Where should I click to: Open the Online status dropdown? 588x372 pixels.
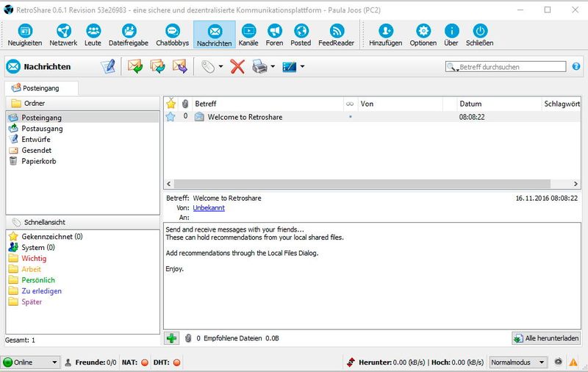click(30, 362)
